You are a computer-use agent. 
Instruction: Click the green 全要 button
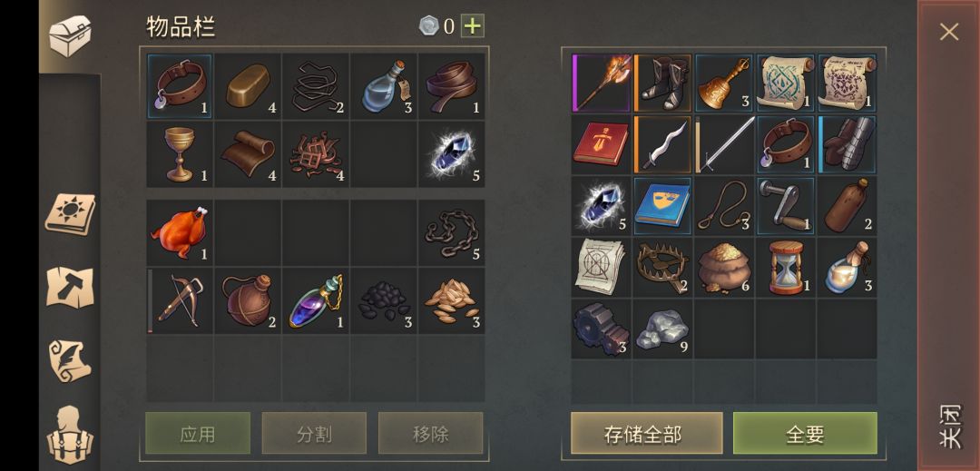[805, 434]
